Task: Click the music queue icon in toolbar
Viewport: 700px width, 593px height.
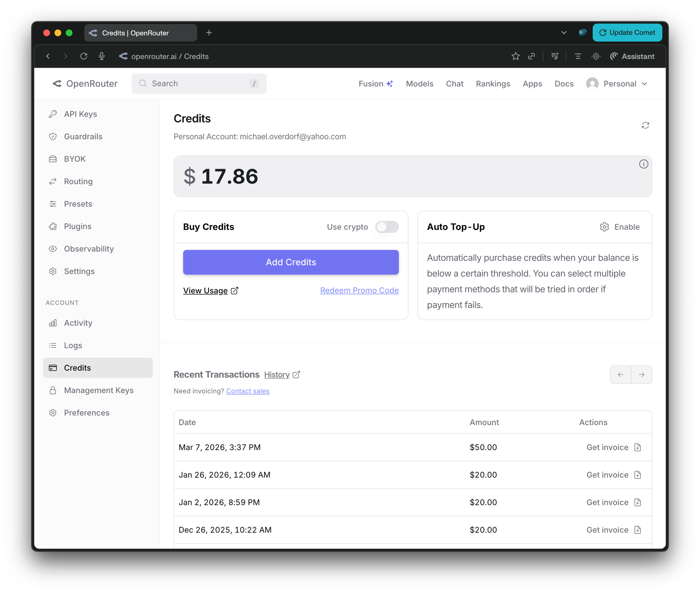Action: pyautogui.click(x=554, y=56)
